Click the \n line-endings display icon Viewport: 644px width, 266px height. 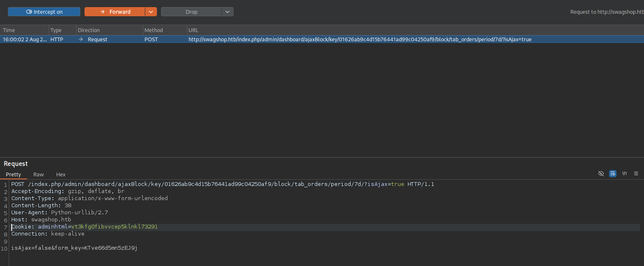(x=624, y=173)
